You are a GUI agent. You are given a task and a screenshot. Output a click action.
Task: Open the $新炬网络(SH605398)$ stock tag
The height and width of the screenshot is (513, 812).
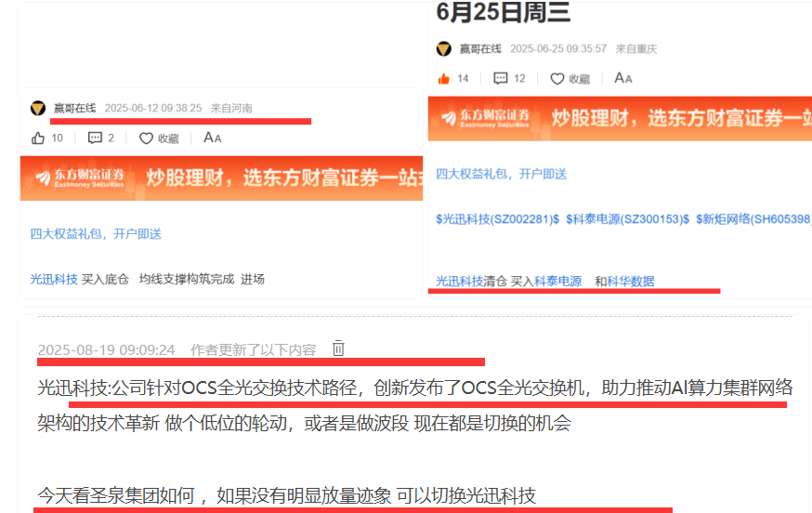click(x=754, y=219)
